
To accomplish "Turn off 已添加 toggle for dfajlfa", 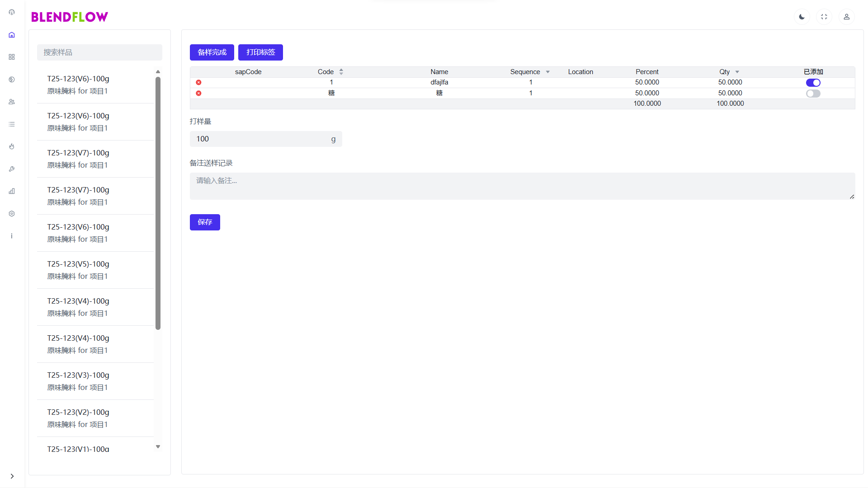I will (813, 83).
